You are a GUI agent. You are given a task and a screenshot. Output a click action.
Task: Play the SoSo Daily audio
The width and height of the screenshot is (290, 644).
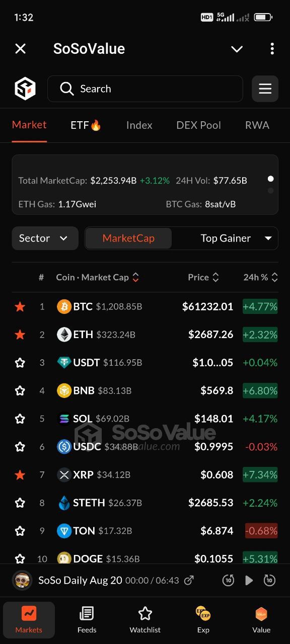click(249, 580)
